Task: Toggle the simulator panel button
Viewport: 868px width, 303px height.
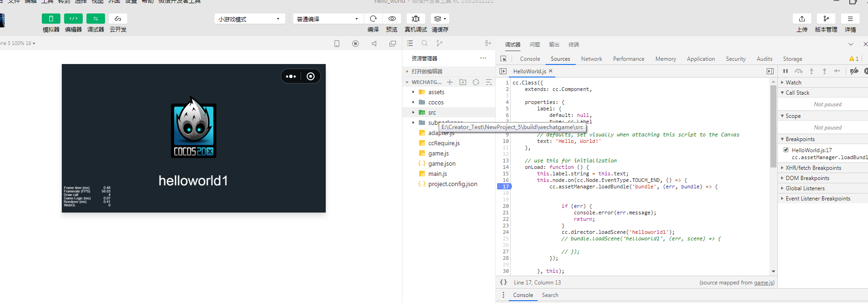Action: coord(51,19)
